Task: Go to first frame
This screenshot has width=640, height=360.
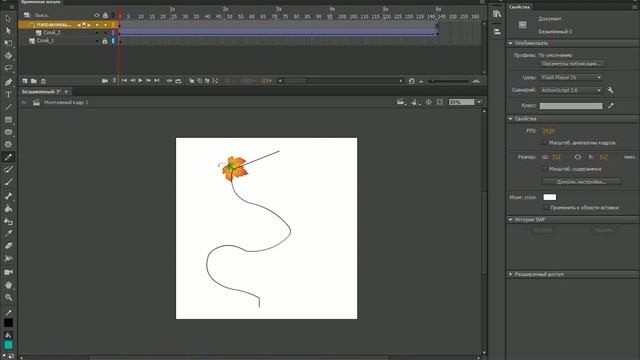Action: pos(124,81)
